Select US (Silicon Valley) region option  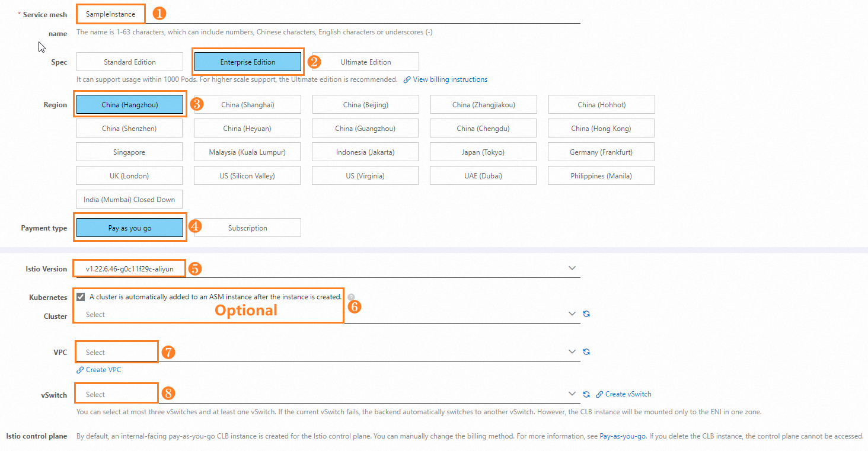click(248, 176)
